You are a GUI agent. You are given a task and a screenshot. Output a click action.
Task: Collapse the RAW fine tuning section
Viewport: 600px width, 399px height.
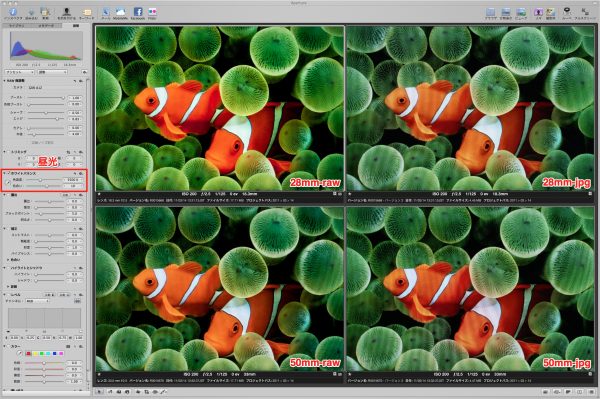tap(4, 81)
